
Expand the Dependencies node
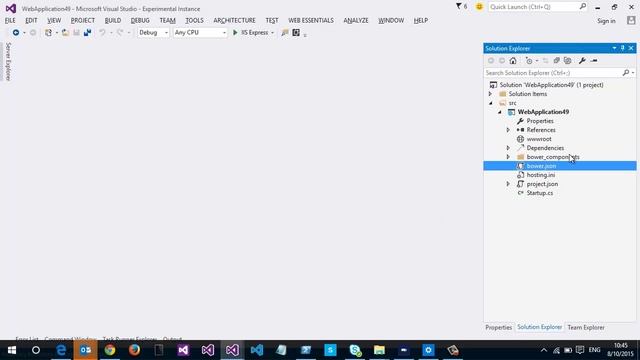(508, 148)
